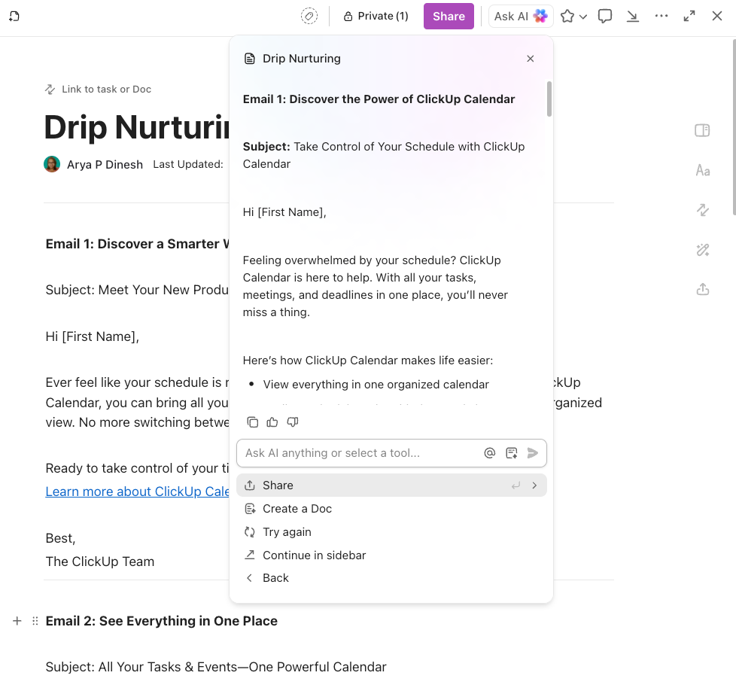
Task: Expand the favorites dropdown chevron
Action: click(583, 17)
